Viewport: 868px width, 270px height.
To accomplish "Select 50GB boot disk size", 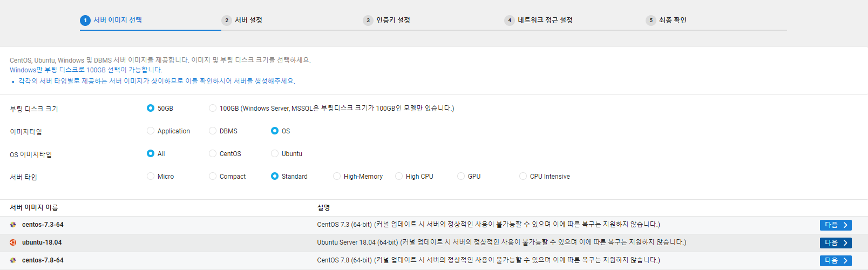I will click(151, 108).
